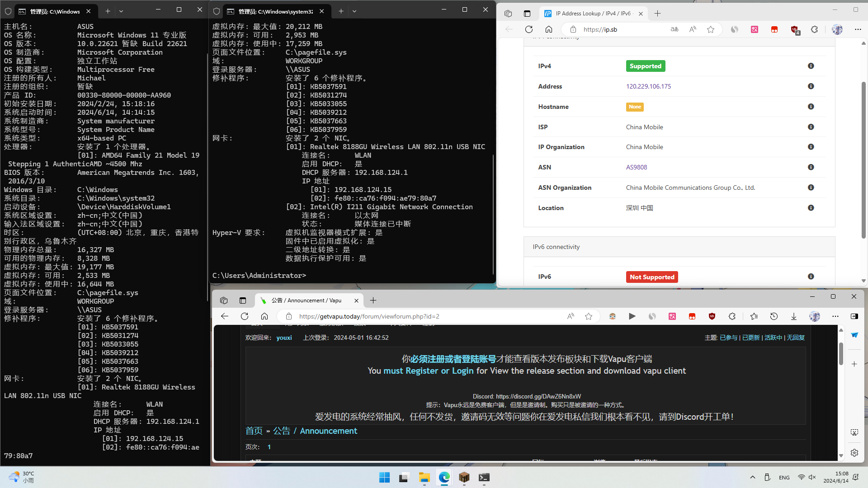Select the C:\Windows\system32 terminal tab
The image size is (868, 488).
point(276,11)
